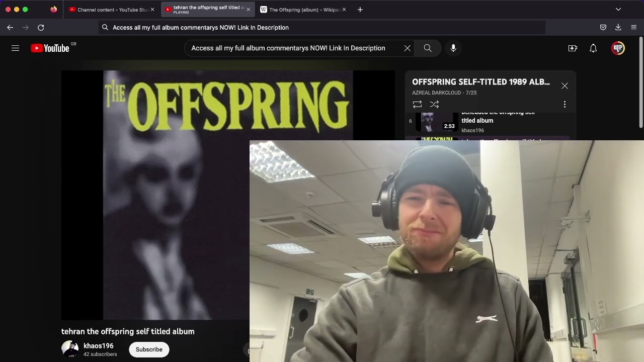Screen dimensions: 644x362
Task: Open browser downloads icon
Action: click(x=618, y=28)
